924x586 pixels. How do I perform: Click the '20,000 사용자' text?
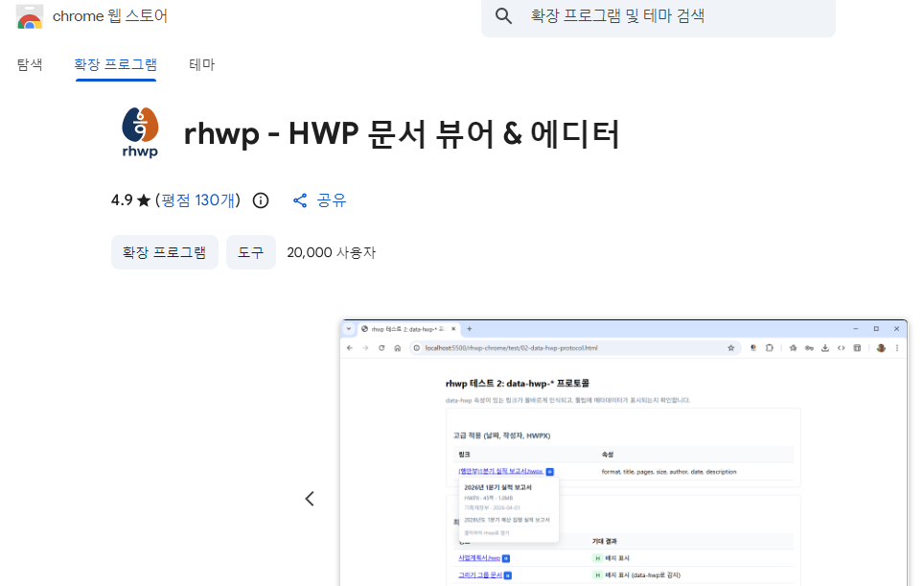332,252
